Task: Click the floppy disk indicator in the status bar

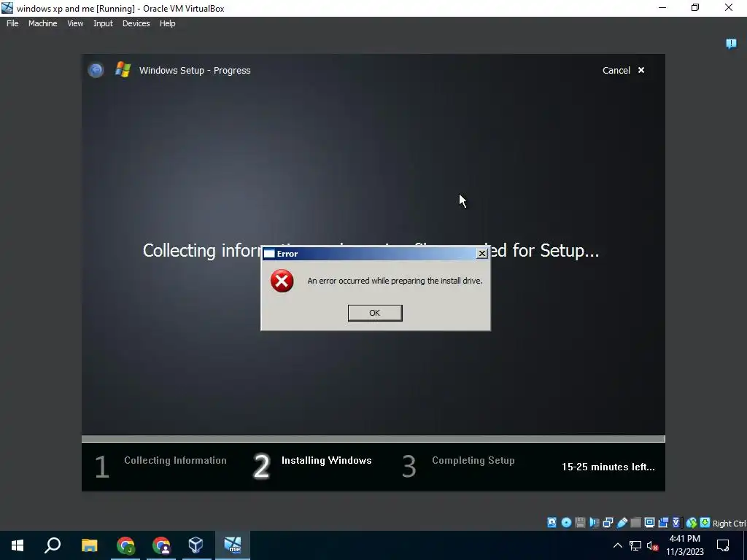Action: pos(580,522)
